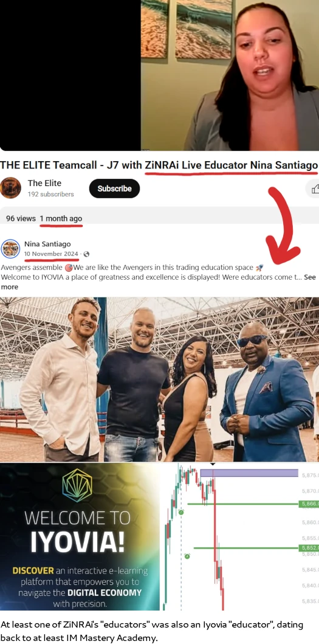Image resolution: width=319 pixels, height=644 pixels.
Task: Open Nina Santiago's profile name link
Action: pos(47,244)
